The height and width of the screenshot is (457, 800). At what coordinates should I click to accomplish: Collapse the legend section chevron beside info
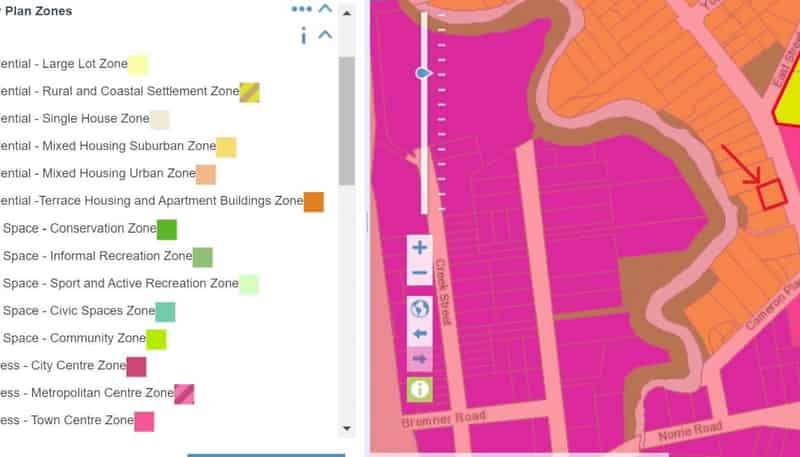tap(326, 35)
